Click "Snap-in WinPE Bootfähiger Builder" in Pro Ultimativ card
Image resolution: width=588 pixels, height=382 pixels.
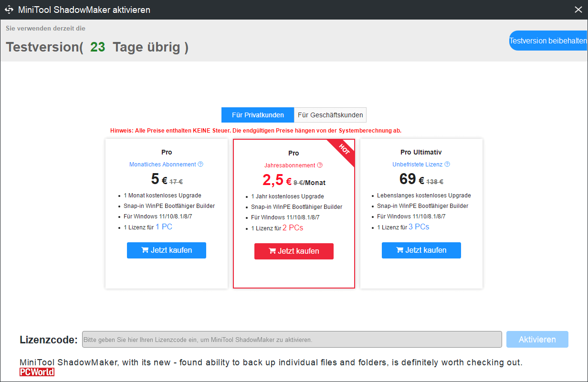423,206
